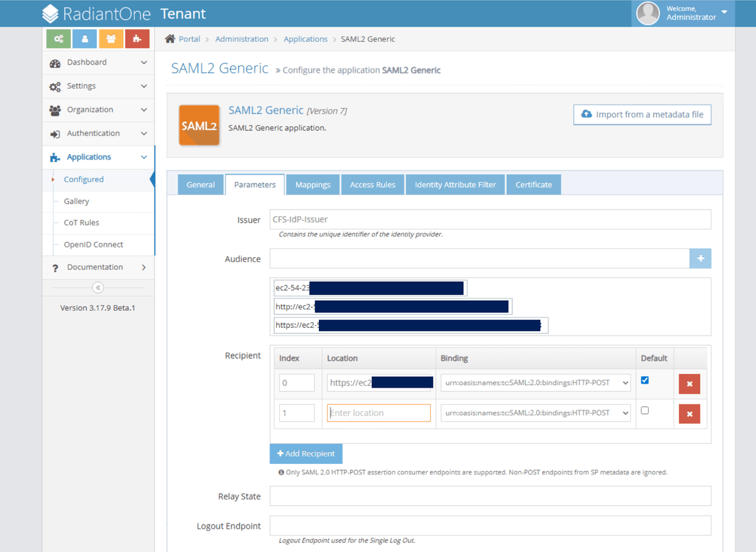This screenshot has height=552, width=756.
Task: Expand the Organization menu chevron
Action: pyautogui.click(x=144, y=110)
